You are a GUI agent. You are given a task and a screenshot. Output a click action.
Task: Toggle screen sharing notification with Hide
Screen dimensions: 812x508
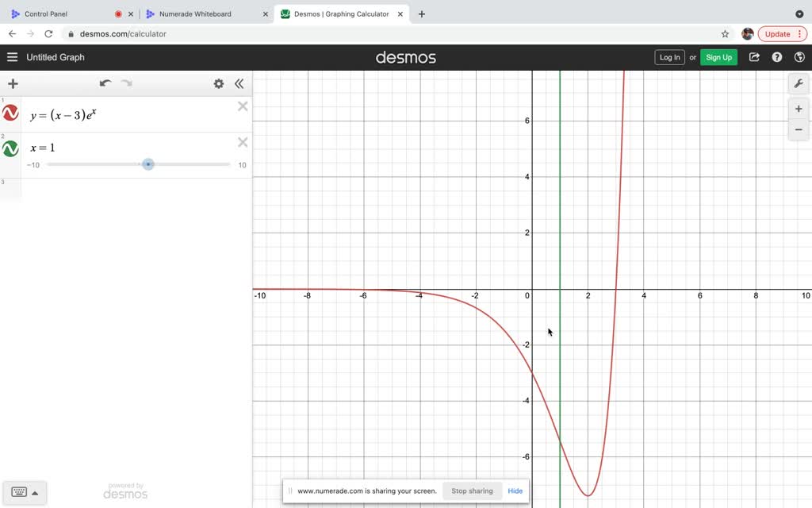coord(515,491)
